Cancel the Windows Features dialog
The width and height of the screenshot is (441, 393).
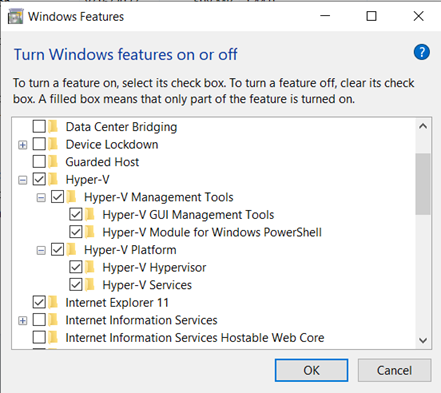pyautogui.click(x=394, y=370)
